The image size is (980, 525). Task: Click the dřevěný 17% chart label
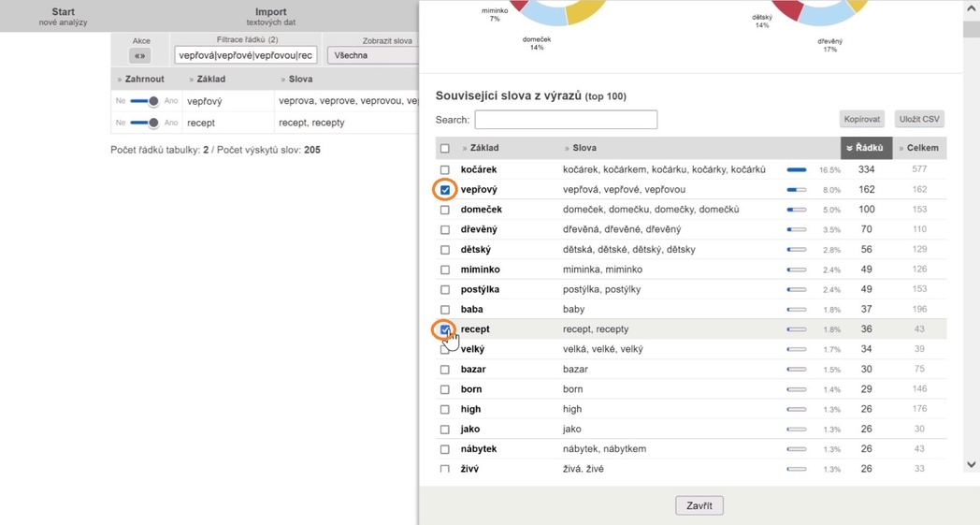[830, 45]
